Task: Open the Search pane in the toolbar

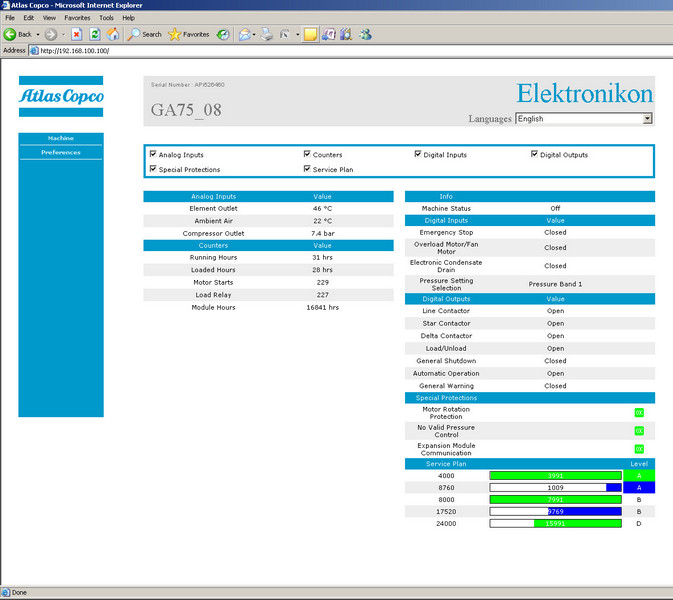Action: tap(144, 34)
